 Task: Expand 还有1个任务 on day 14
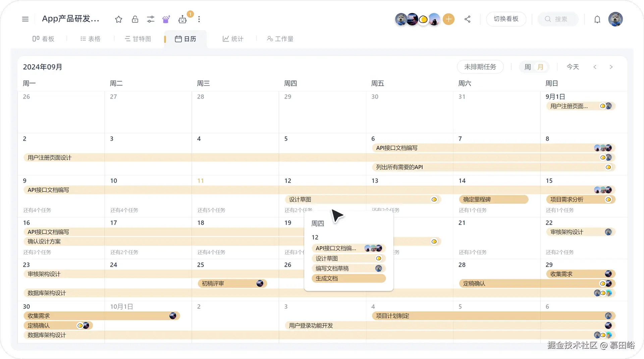coord(473,210)
